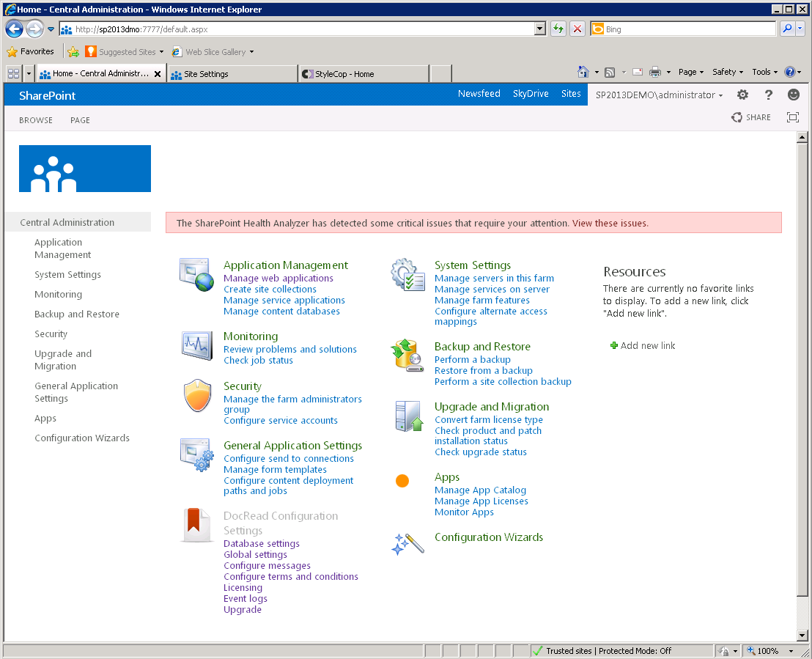Select Monitoring in the left navigation
The height and width of the screenshot is (659, 812).
58,294
